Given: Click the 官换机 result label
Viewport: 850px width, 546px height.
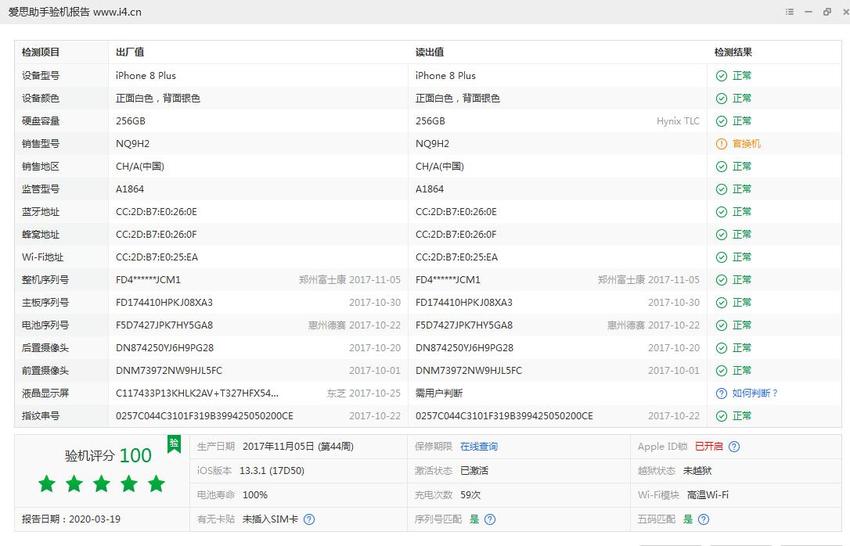Looking at the screenshot, I should [x=746, y=144].
